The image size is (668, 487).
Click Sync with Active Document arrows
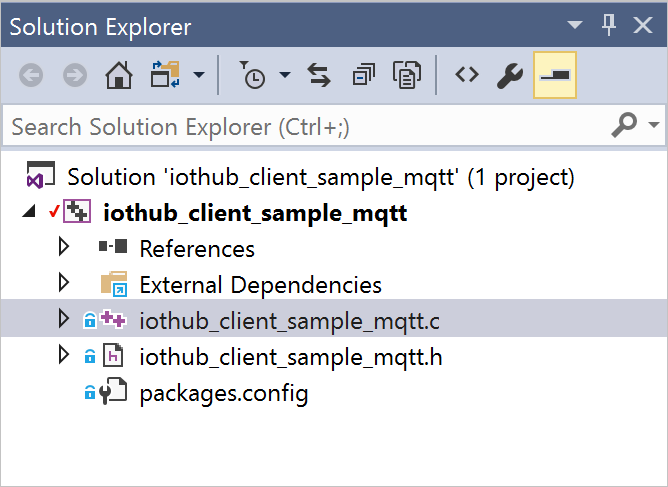tap(319, 76)
